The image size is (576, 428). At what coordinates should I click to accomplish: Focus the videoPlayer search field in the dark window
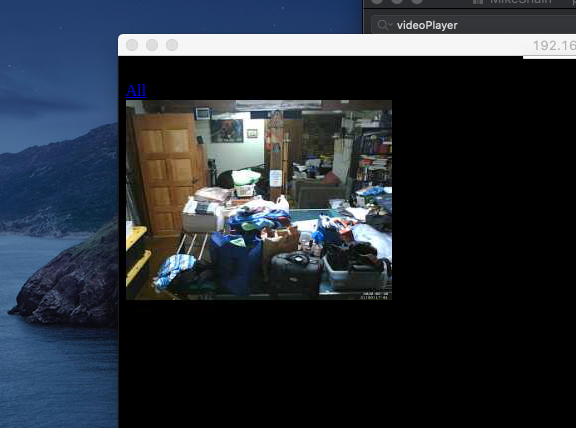tap(474, 25)
